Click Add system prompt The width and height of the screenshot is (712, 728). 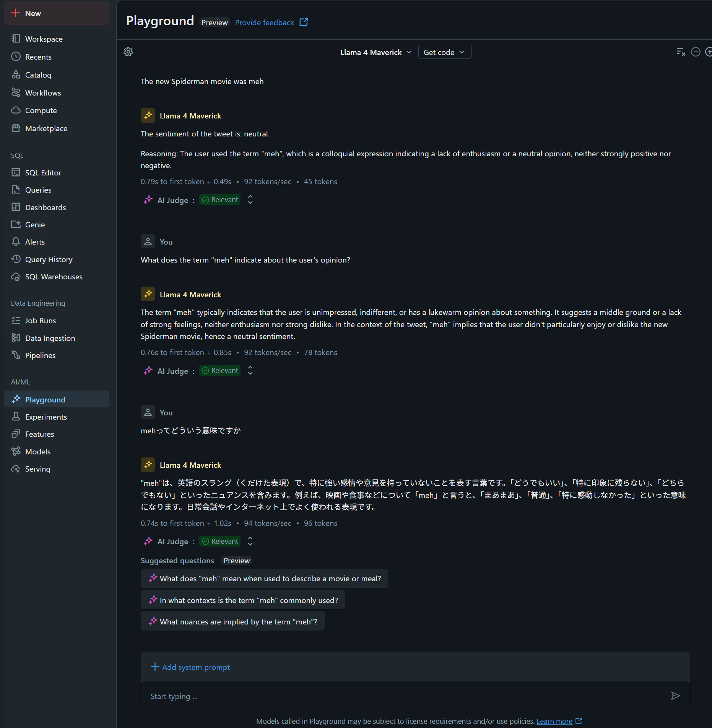point(190,667)
